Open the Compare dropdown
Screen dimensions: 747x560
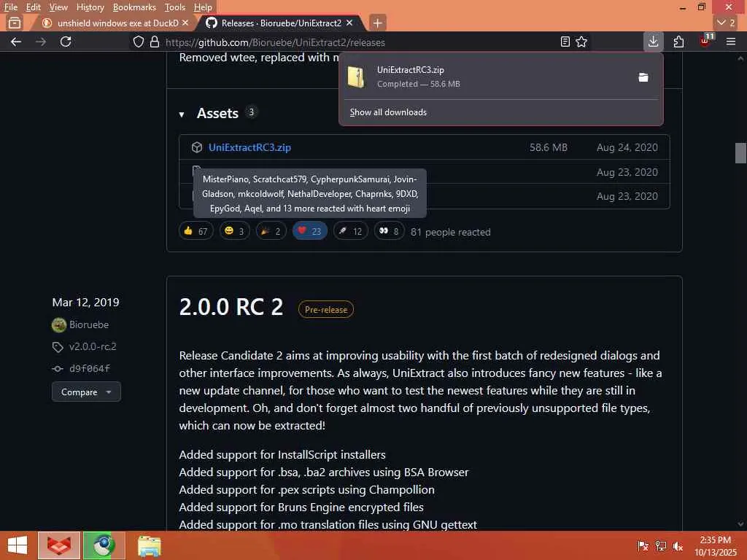point(86,392)
